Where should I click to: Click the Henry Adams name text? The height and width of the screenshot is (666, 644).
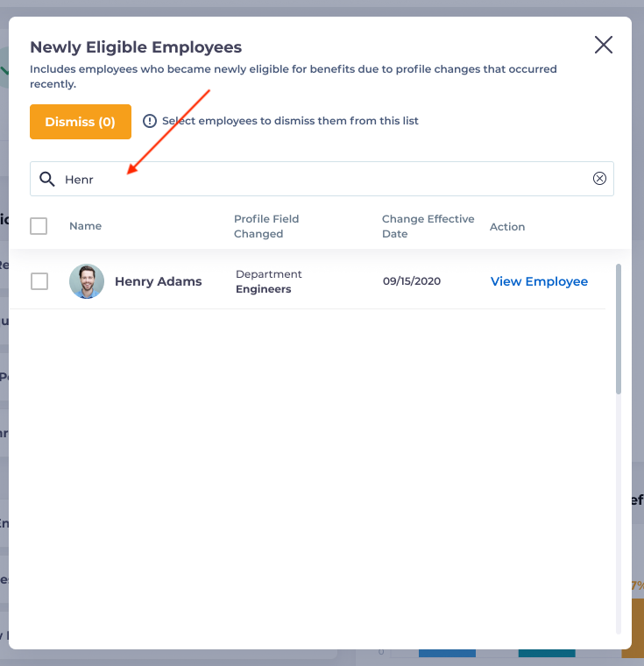[x=158, y=281]
